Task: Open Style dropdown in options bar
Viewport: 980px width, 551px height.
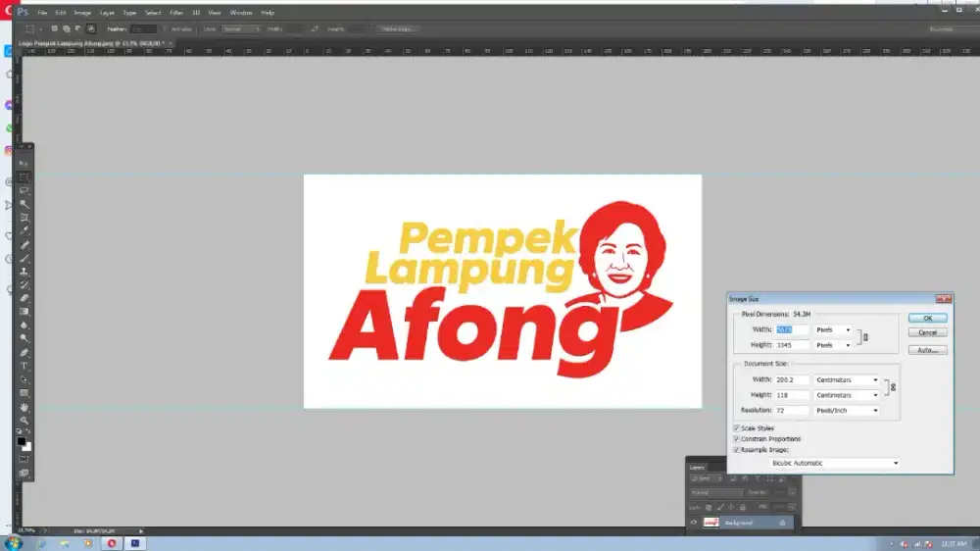Action: 241,29
